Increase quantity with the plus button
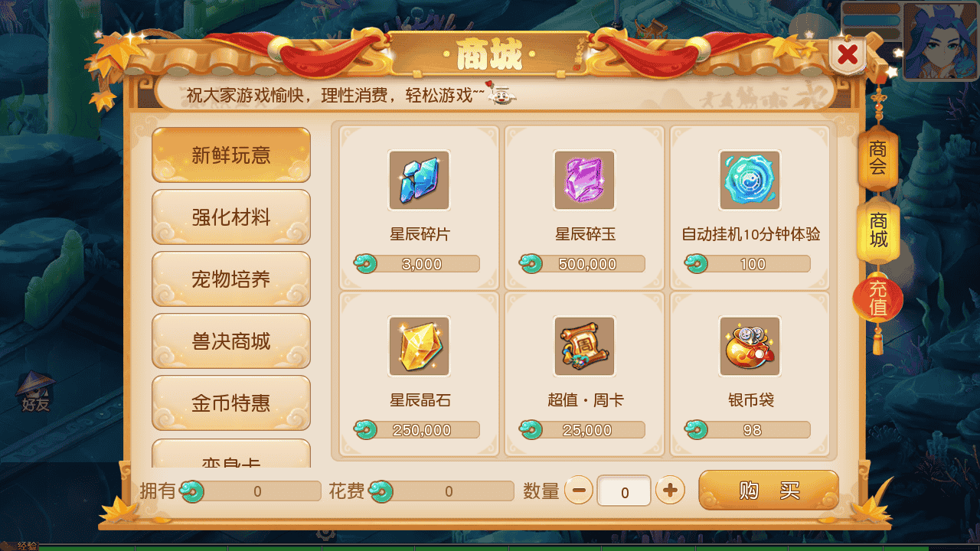 tap(670, 490)
